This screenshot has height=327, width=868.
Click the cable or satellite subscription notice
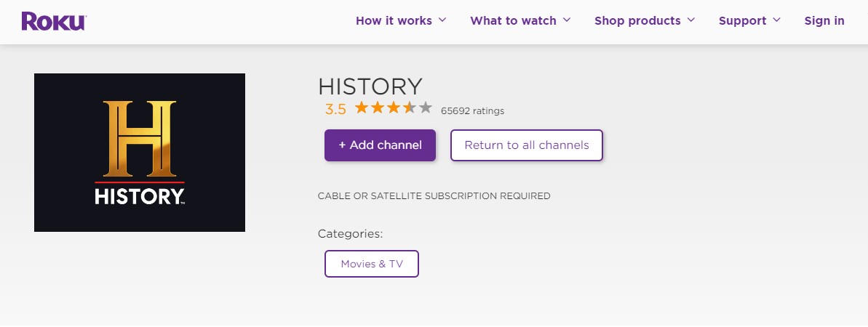(x=434, y=196)
